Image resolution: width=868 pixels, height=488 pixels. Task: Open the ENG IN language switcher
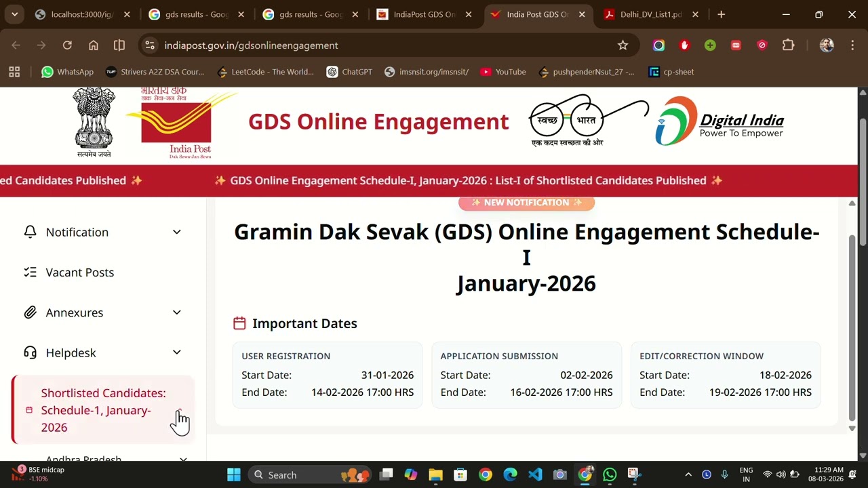[x=746, y=474]
